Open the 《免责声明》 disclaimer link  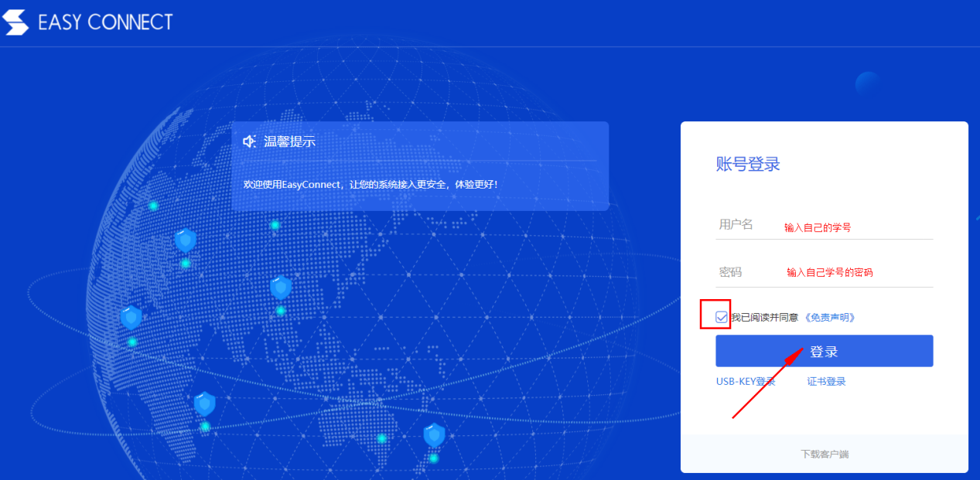(830, 318)
